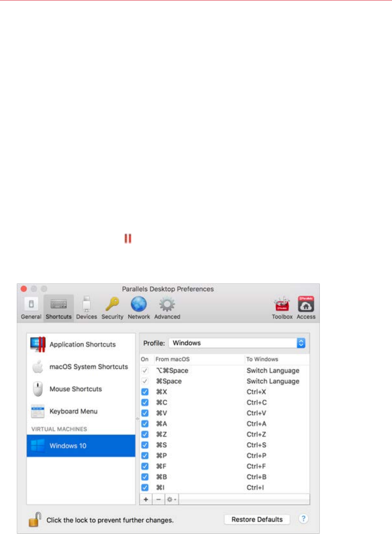
Task: Open the Security key tab
Action: (x=112, y=308)
